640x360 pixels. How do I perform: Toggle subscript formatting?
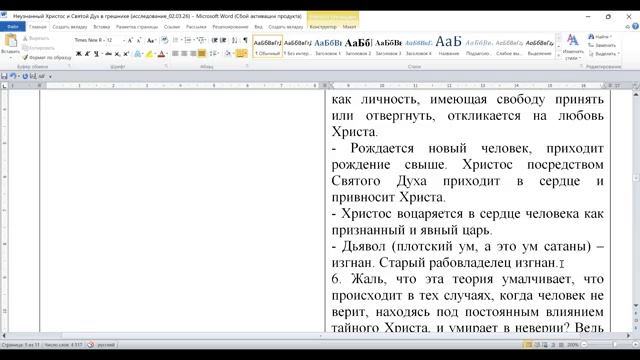click(117, 54)
